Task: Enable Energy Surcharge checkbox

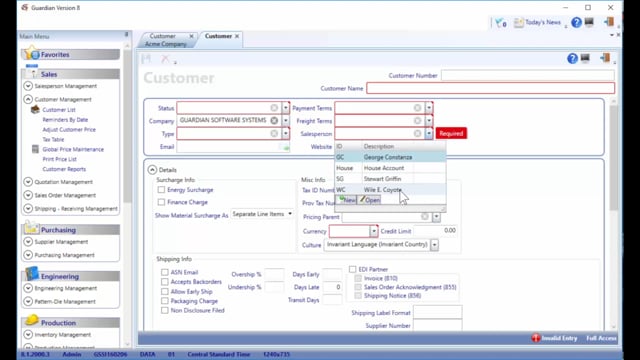Action: 161,190
